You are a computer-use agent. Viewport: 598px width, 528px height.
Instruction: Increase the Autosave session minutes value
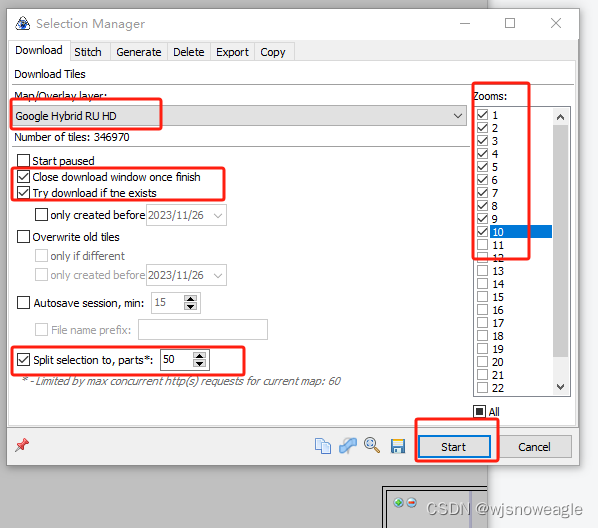(x=190, y=299)
